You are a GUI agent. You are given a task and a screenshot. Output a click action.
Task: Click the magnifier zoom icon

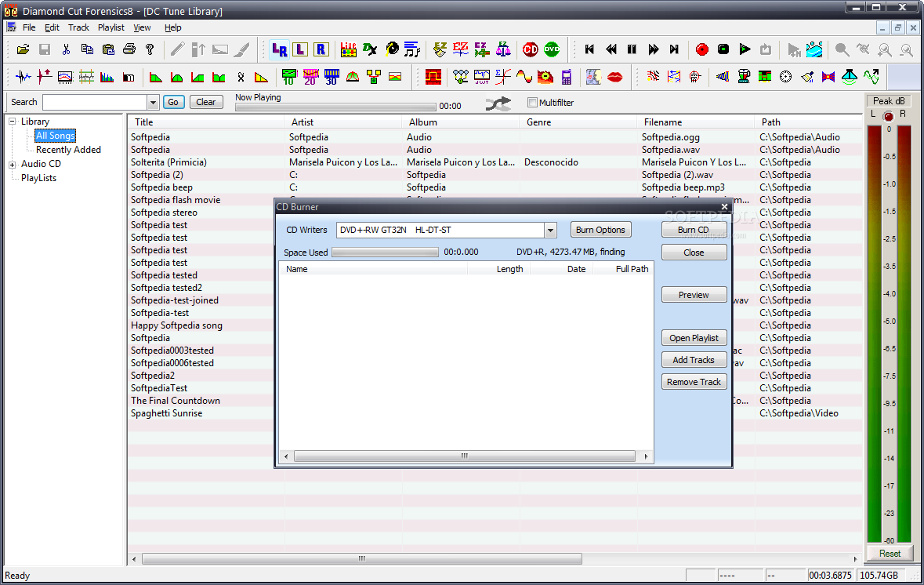click(x=842, y=49)
